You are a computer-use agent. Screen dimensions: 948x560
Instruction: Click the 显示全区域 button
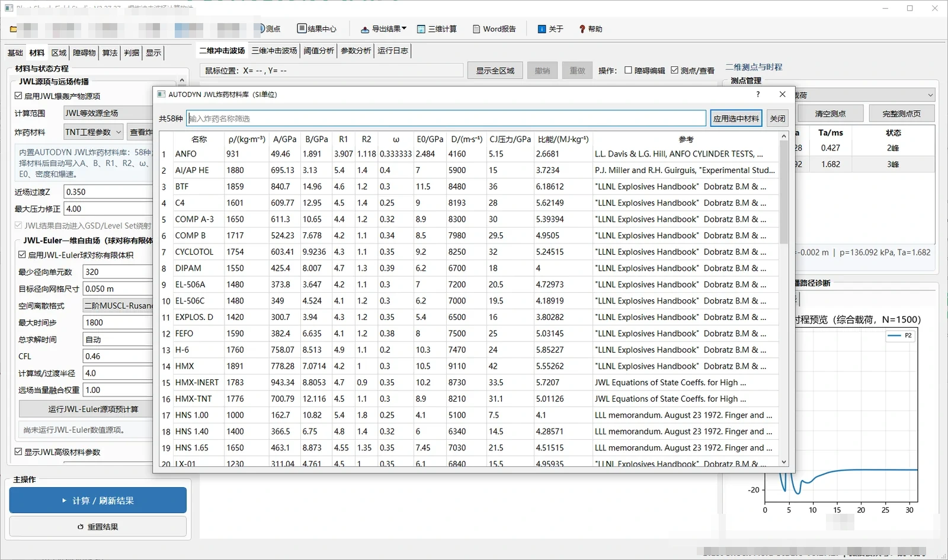click(x=495, y=71)
